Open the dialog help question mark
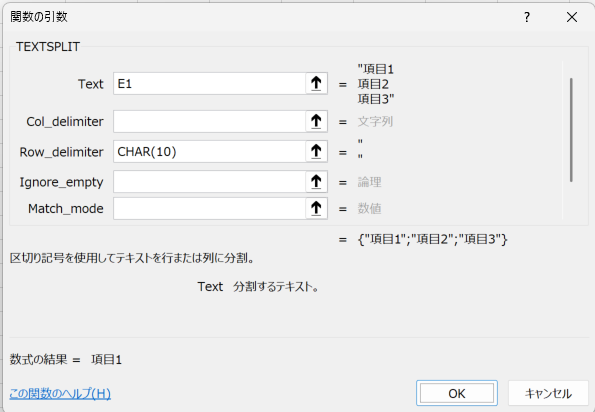The width and height of the screenshot is (595, 412). [527, 17]
